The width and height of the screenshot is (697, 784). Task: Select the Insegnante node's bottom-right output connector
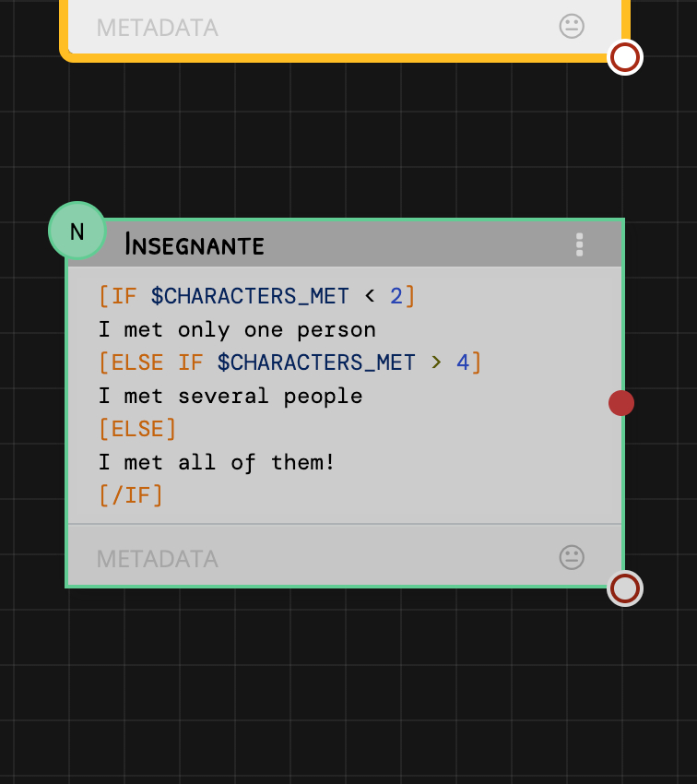[625, 588]
